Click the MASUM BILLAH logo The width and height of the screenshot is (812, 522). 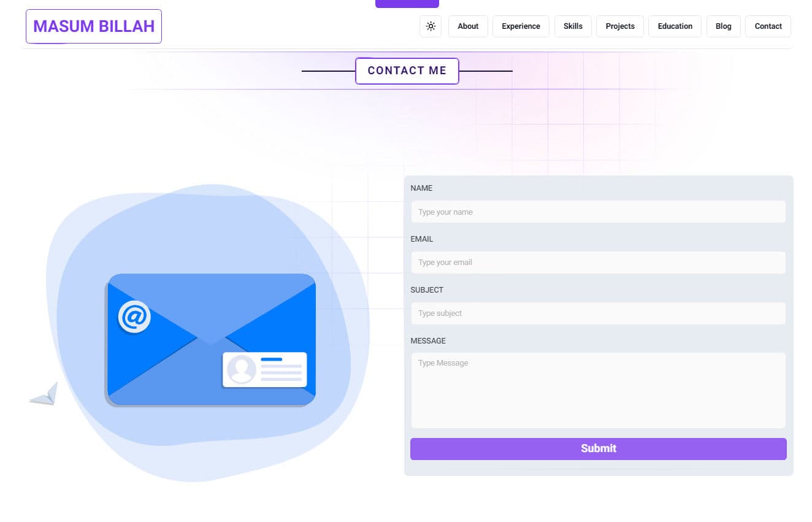click(94, 26)
